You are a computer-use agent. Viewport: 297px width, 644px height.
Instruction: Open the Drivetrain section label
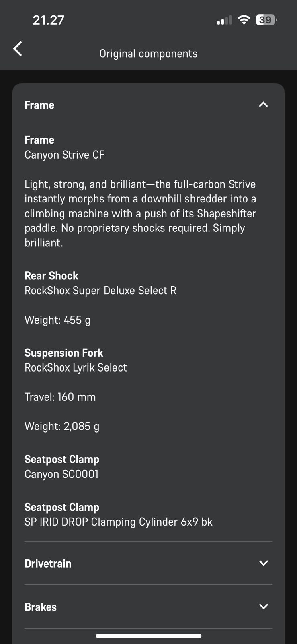pos(48,563)
